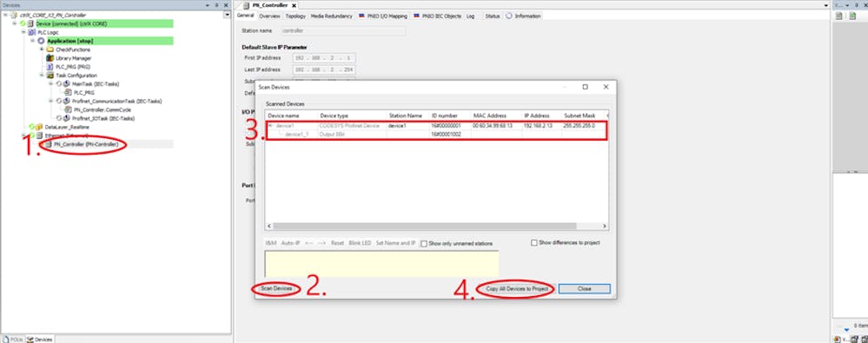Click Library Manager icon in device tree

[50, 58]
